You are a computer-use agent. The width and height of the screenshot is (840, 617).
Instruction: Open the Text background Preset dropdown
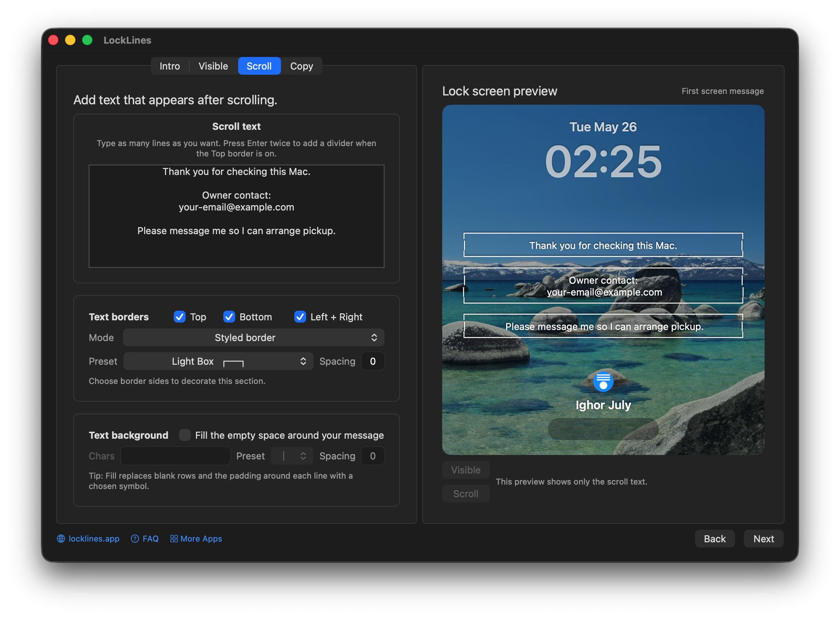292,456
